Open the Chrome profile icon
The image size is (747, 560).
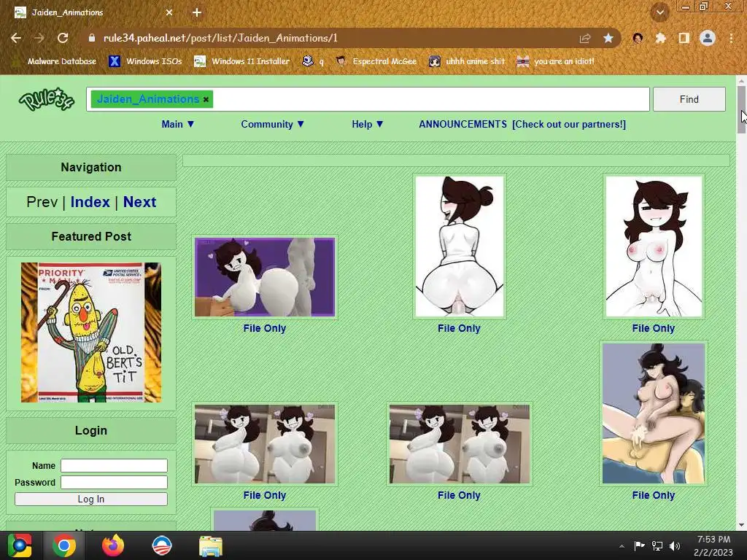point(708,38)
